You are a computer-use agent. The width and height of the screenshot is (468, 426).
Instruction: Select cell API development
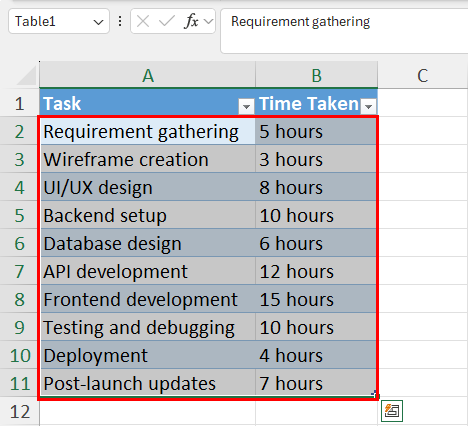147,271
